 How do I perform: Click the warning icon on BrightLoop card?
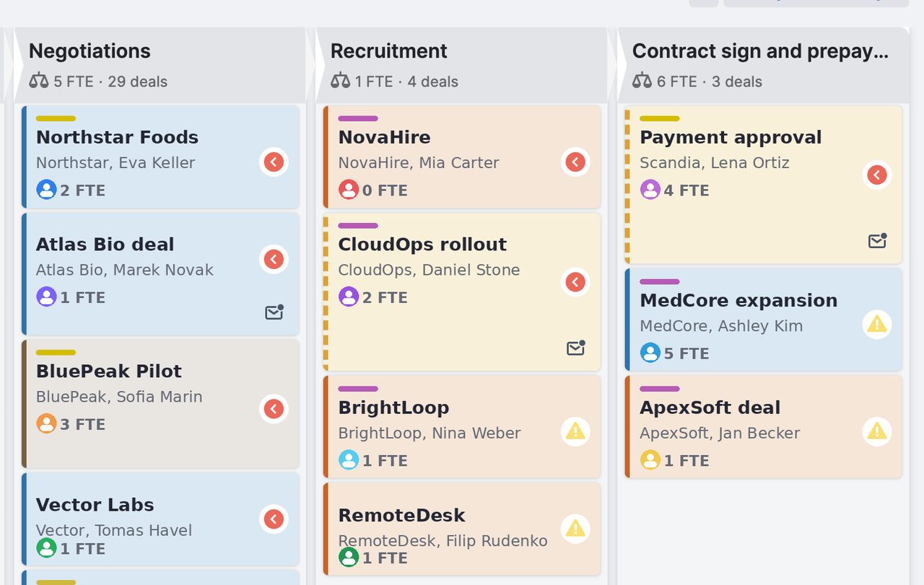pyautogui.click(x=575, y=431)
